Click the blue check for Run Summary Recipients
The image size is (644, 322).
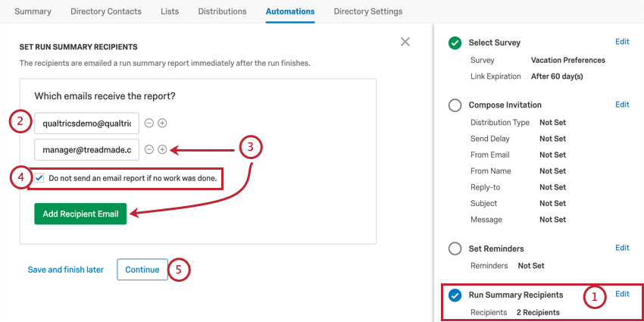pyautogui.click(x=455, y=295)
